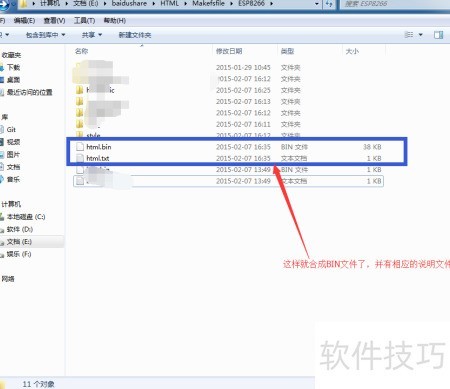Click Makefsfile in address breadcrumb
This screenshot has height=389, width=450.
(208, 4)
